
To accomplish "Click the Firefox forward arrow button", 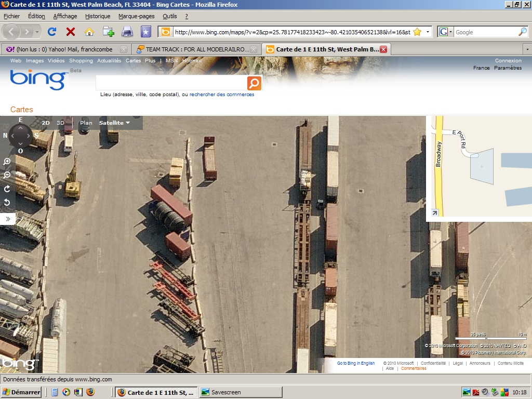I will coord(26,32).
